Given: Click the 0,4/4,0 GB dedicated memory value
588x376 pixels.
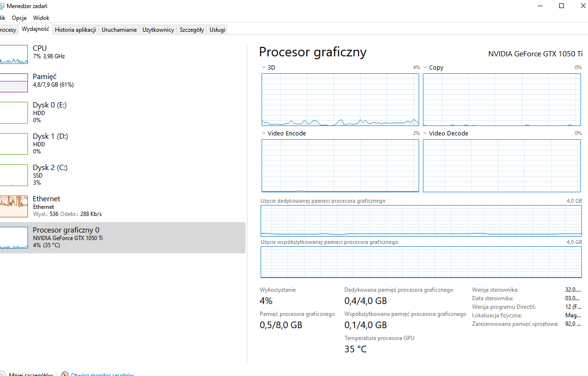Looking at the screenshot, I should pyautogui.click(x=366, y=301).
